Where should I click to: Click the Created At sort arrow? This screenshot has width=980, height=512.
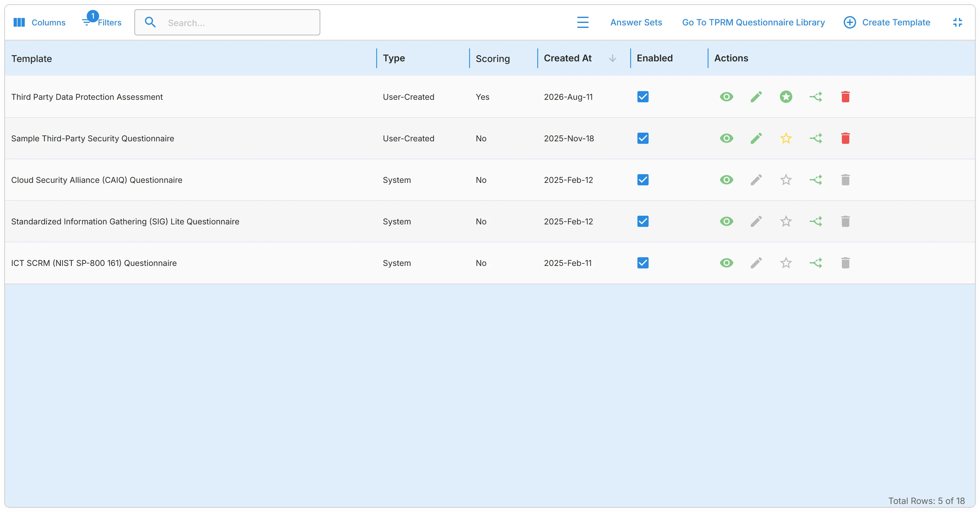pyautogui.click(x=613, y=58)
